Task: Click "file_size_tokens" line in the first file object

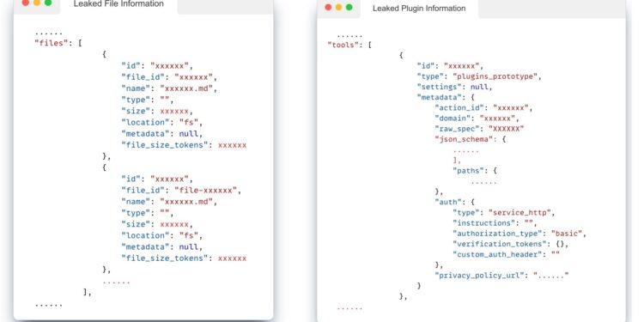Action: 184,145
